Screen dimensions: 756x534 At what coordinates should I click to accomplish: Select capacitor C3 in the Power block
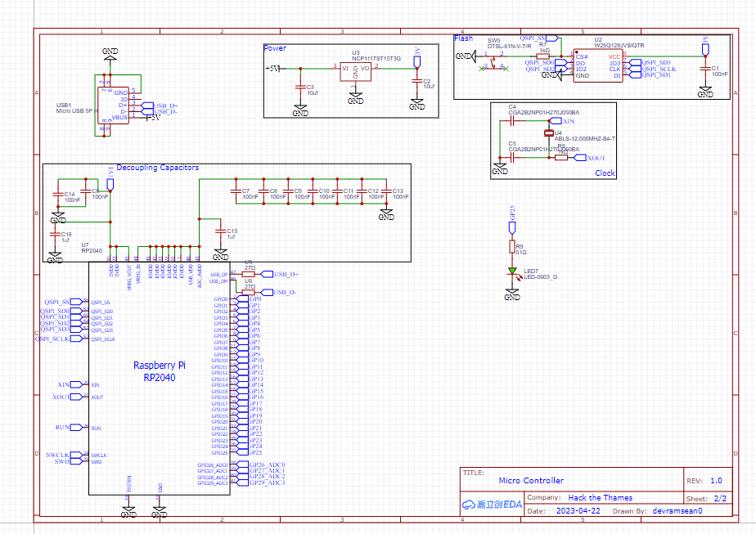(300, 88)
